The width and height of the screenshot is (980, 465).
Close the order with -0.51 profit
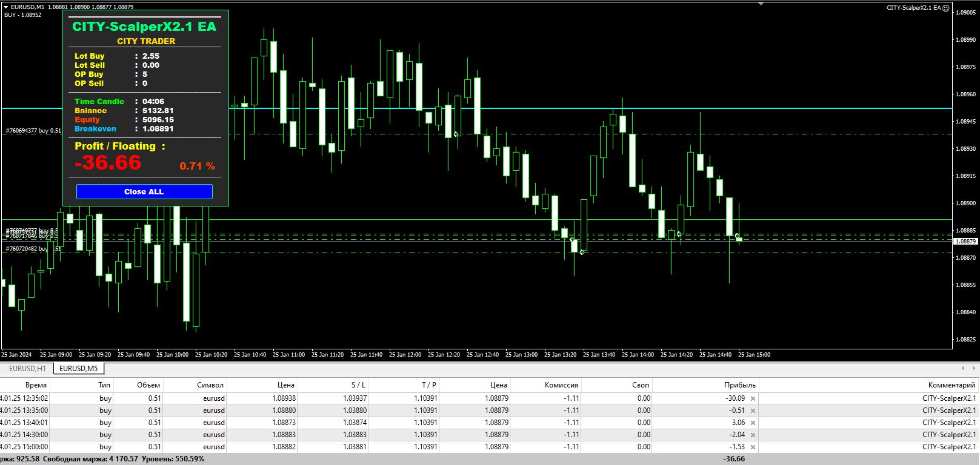pyautogui.click(x=753, y=411)
